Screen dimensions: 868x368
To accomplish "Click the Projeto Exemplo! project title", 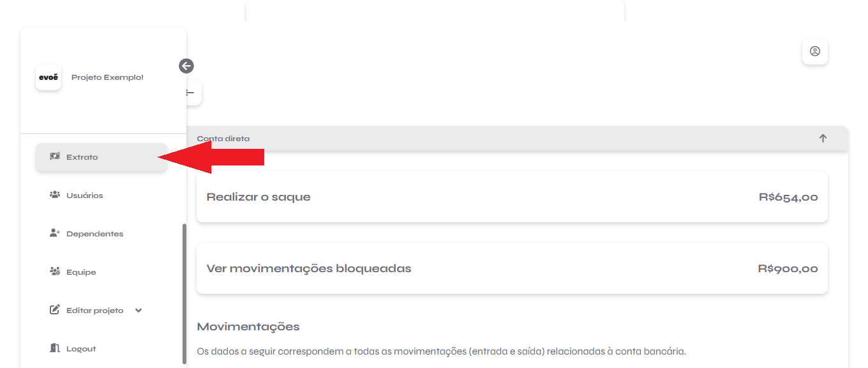I will coord(107,77).
